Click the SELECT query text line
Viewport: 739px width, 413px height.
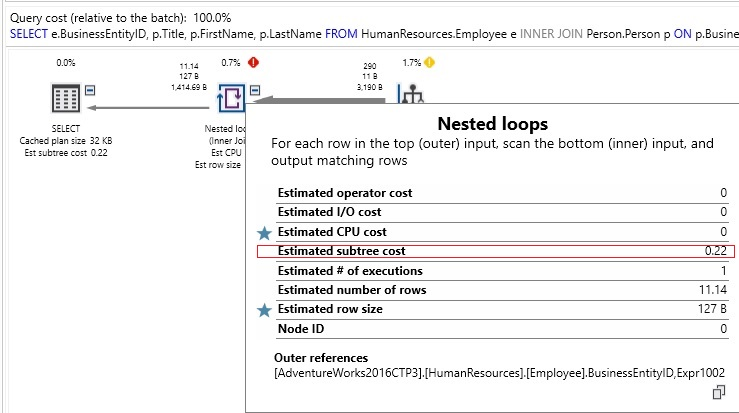tap(374, 34)
